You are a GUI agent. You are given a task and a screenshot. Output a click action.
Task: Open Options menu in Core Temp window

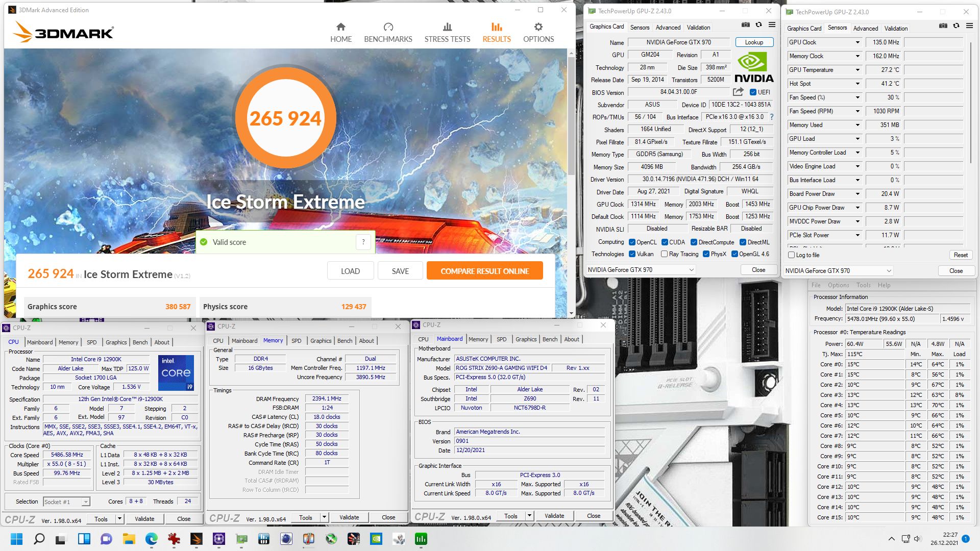click(838, 285)
